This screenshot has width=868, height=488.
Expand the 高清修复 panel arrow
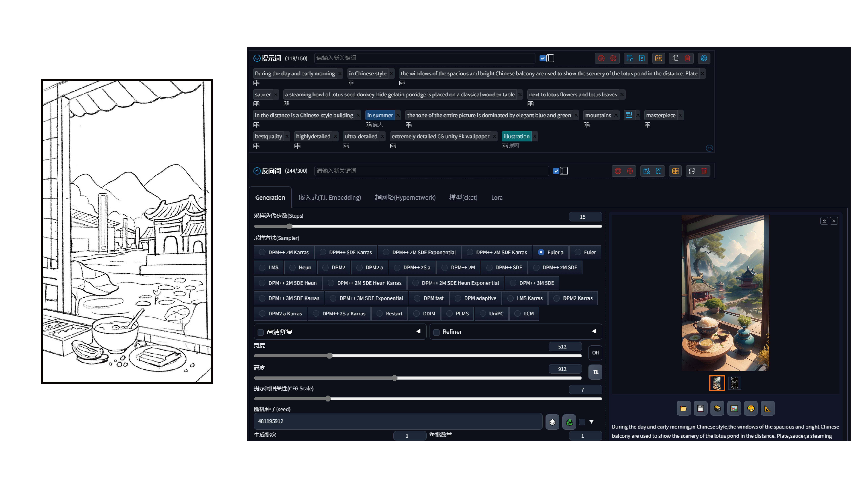[x=418, y=331]
